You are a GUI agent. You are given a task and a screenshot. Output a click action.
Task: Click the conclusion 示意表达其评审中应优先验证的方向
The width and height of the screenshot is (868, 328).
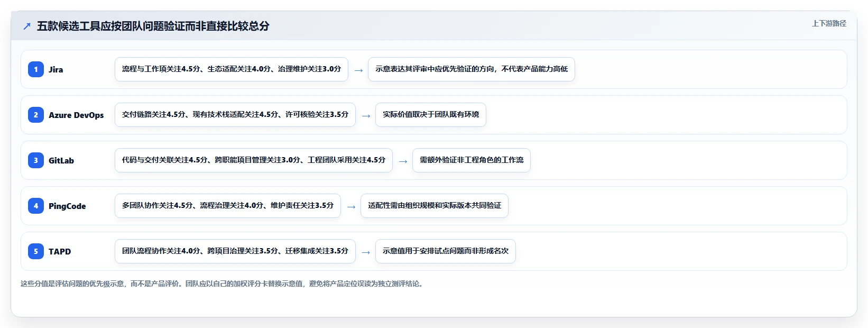[x=472, y=69]
